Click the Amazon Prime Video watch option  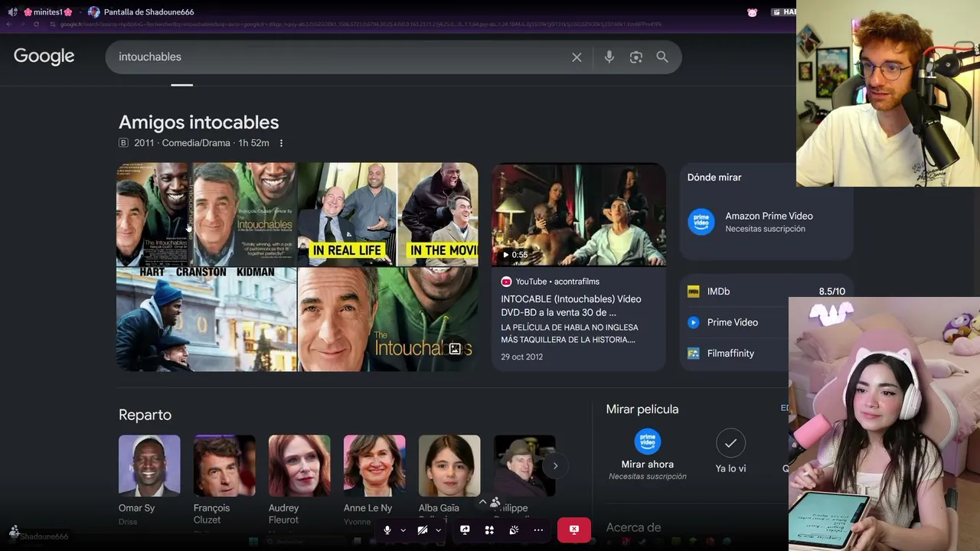pos(766,222)
